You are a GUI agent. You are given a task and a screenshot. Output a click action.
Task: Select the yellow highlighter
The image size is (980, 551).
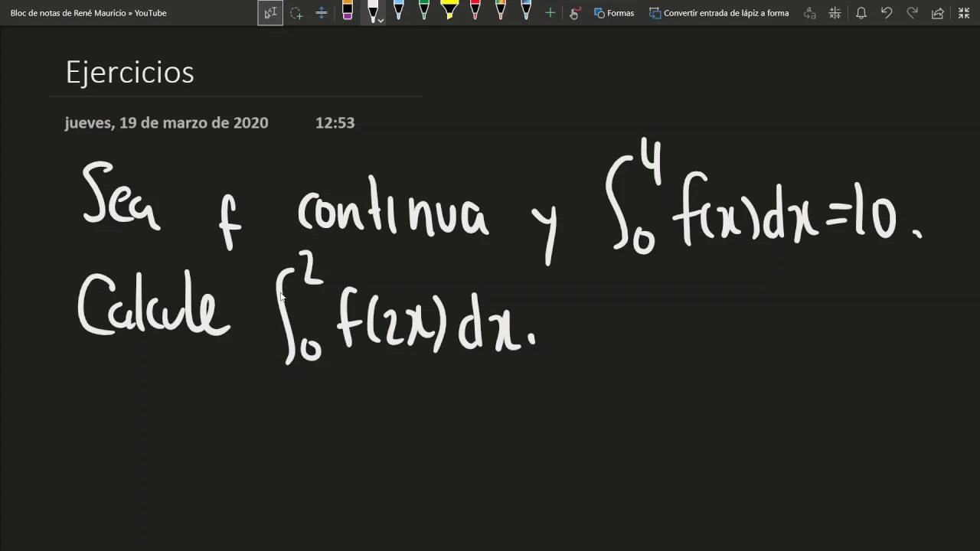pos(449,11)
